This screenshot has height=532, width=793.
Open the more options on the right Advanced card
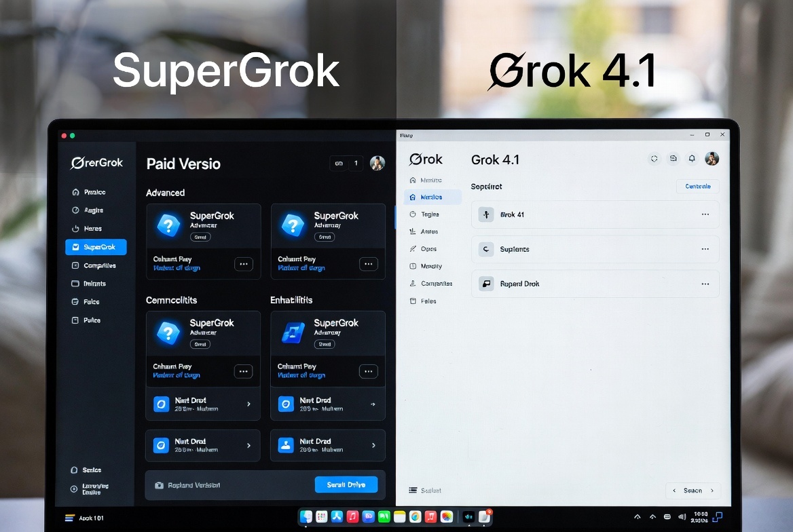tap(368, 264)
